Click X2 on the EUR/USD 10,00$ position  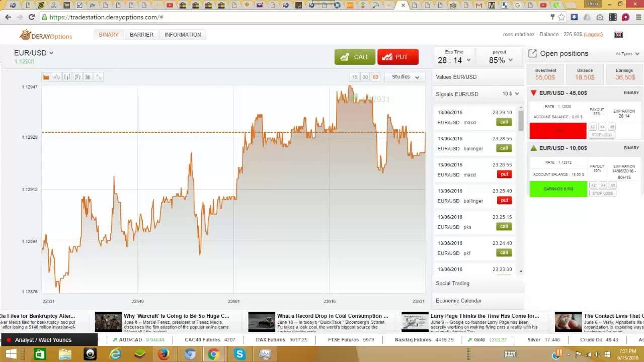coord(593,186)
